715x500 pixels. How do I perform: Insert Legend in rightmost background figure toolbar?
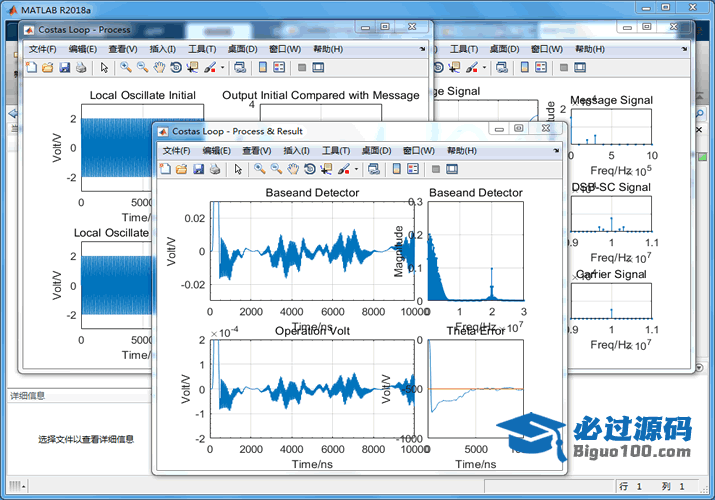pos(541,67)
